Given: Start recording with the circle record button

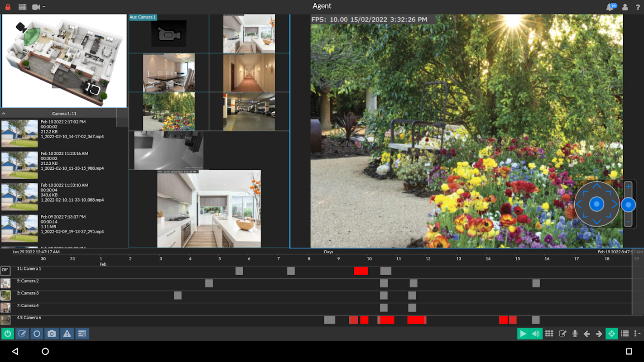Looking at the screenshot, I should click(x=37, y=334).
